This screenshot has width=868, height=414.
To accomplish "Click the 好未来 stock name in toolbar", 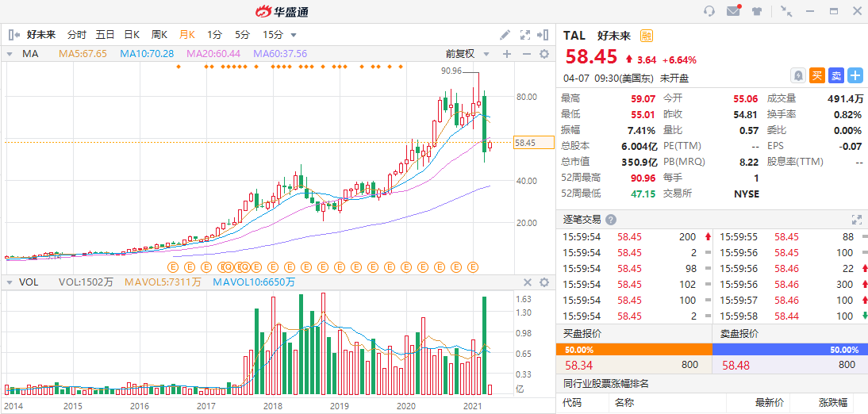I will click(x=41, y=35).
